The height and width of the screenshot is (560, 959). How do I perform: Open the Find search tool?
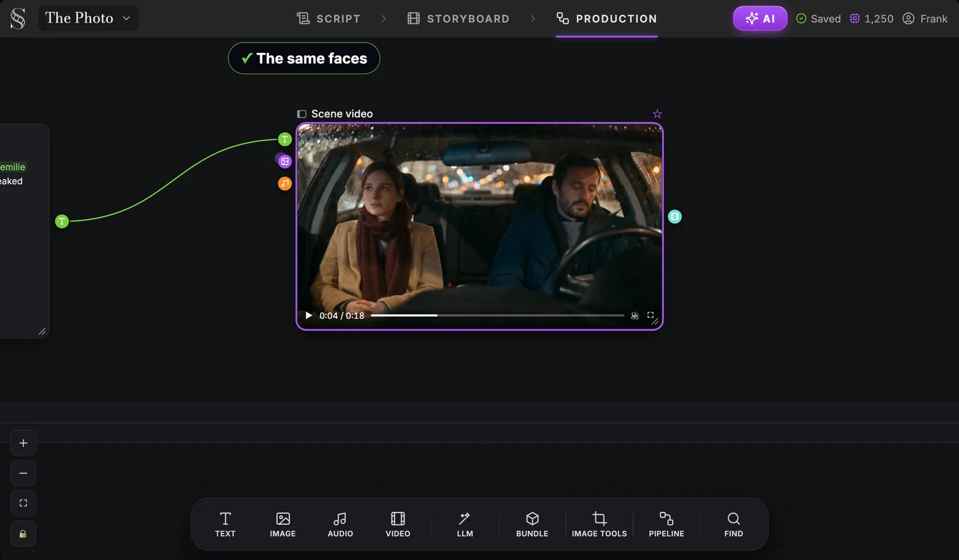[x=734, y=525]
